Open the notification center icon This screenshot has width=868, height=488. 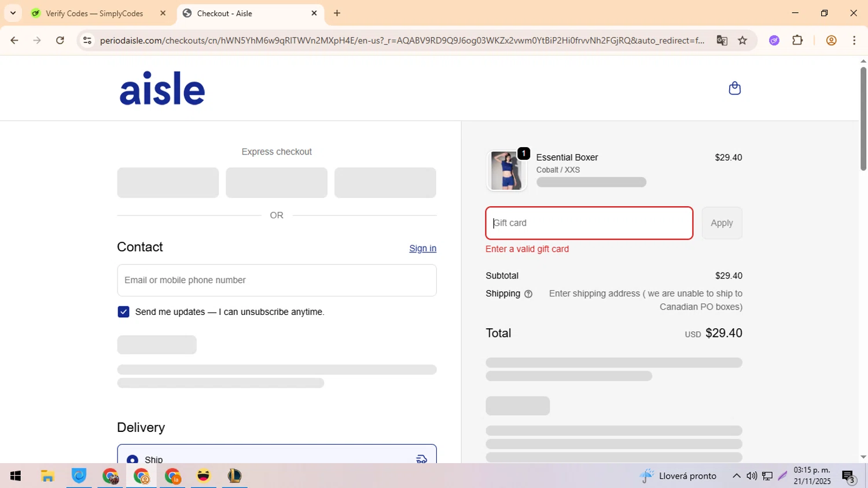point(849,476)
